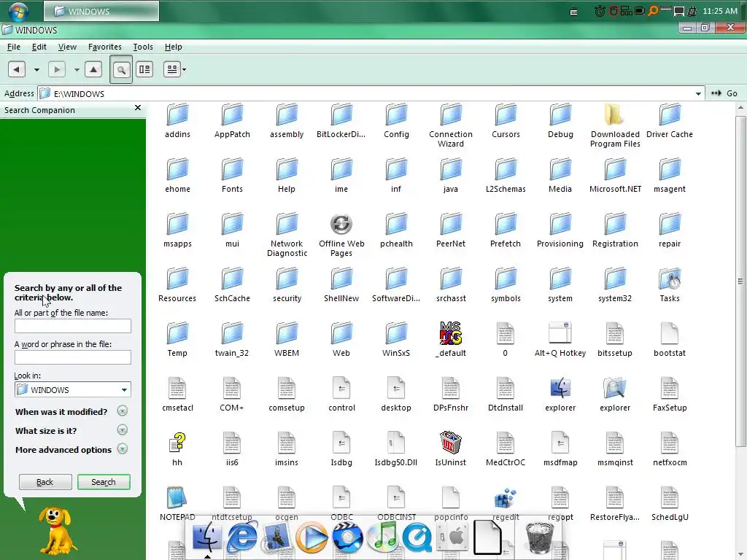Select the Offline Web Pages icon
Screen dimensions: 747x560
click(x=341, y=224)
